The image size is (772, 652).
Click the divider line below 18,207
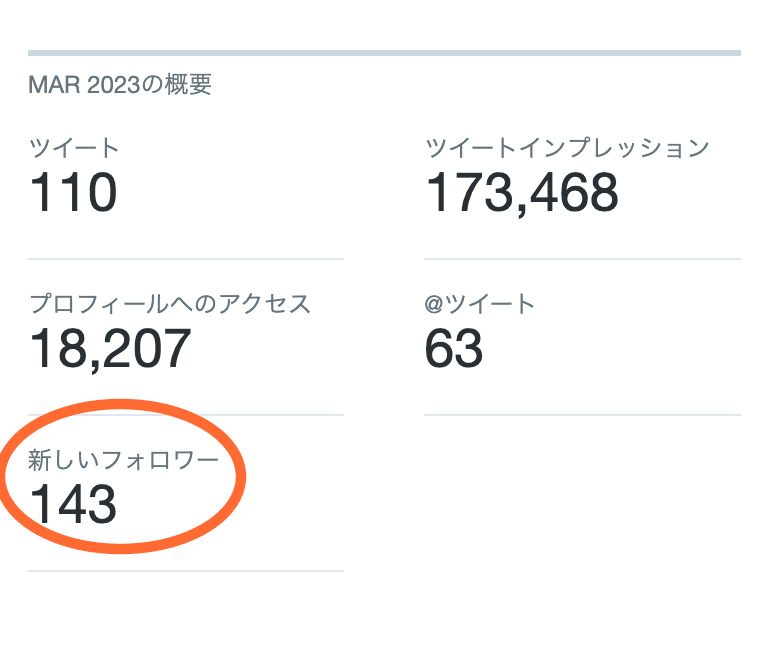(x=185, y=415)
